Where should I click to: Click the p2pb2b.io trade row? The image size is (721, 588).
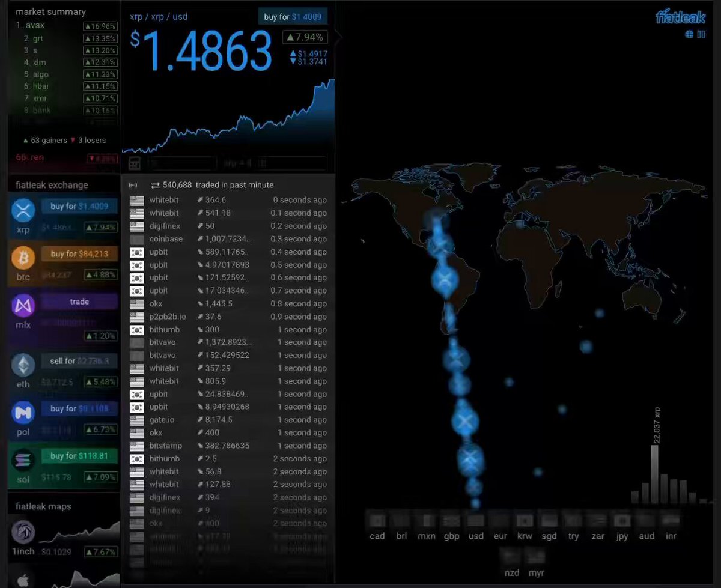click(x=228, y=317)
